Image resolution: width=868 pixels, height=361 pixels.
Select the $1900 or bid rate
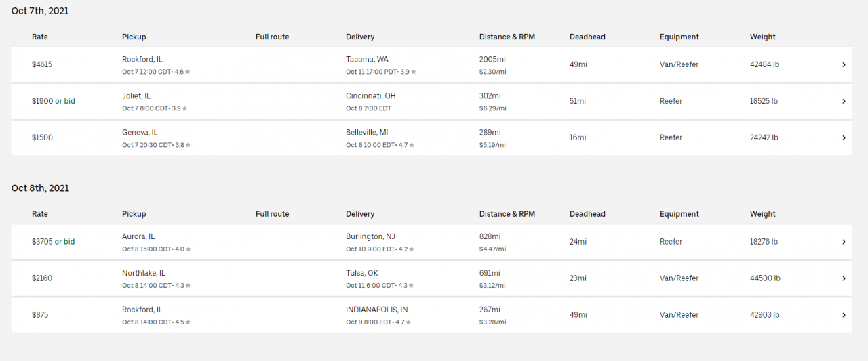click(54, 101)
